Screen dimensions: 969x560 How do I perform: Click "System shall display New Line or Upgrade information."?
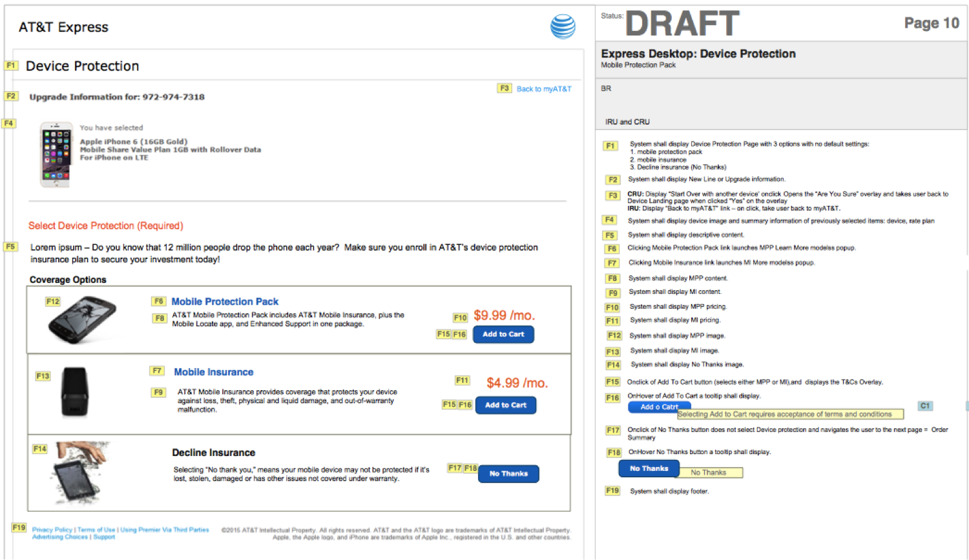pos(707,180)
